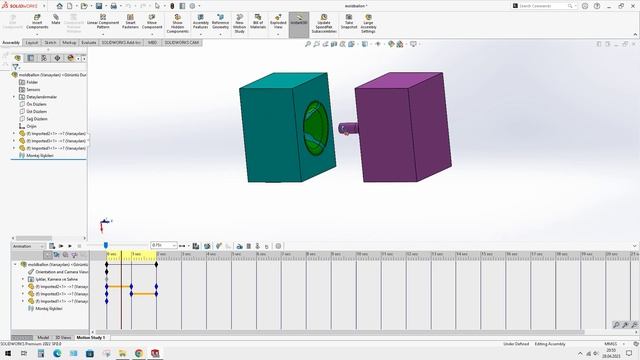Click the 2-second keyframe of Imported3<1> row
The height and width of the screenshot is (360, 640).
click(156, 294)
